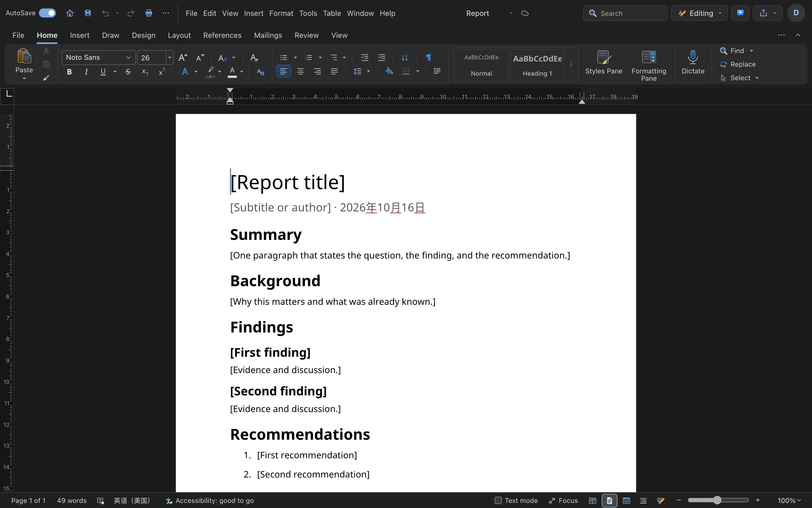This screenshot has width=812, height=508.
Task: Toggle Bold formatting
Action: point(69,72)
